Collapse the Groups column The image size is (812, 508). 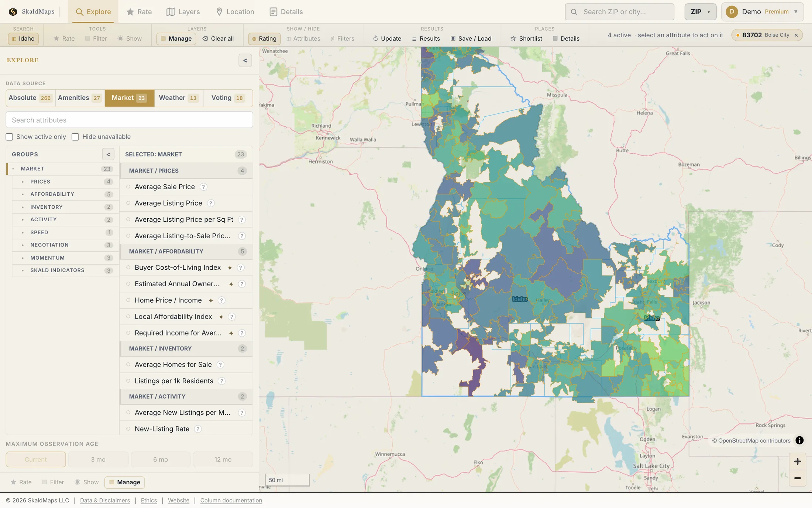108,154
